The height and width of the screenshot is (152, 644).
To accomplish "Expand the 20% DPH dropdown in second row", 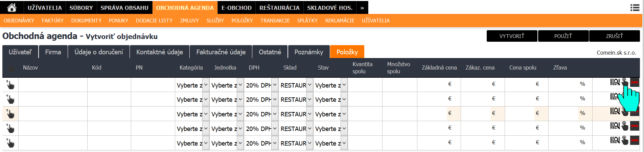I will pos(261,99).
